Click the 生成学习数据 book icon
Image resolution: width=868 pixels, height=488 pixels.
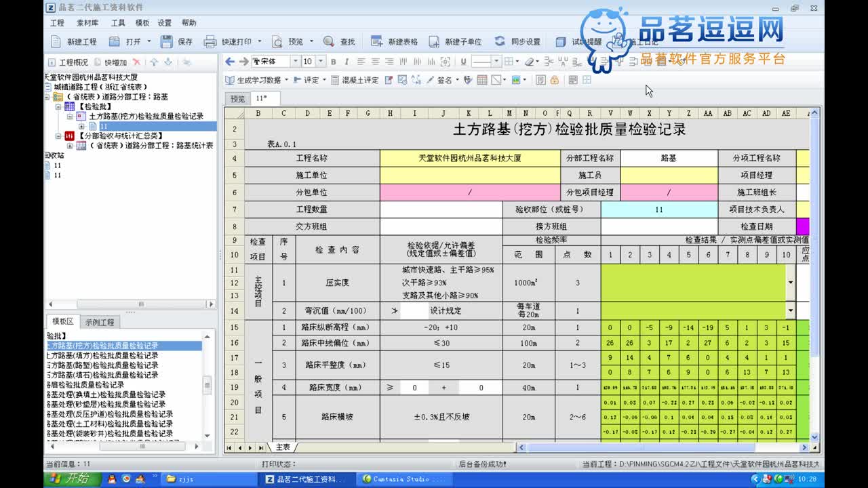[230, 80]
